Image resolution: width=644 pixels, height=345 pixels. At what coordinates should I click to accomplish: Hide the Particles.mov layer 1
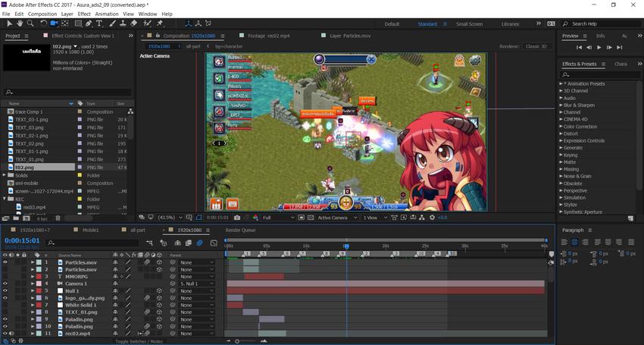[x=5, y=262]
